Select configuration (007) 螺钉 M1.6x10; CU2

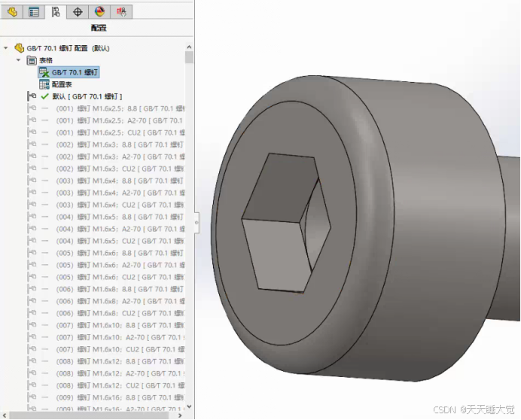[x=120, y=349]
